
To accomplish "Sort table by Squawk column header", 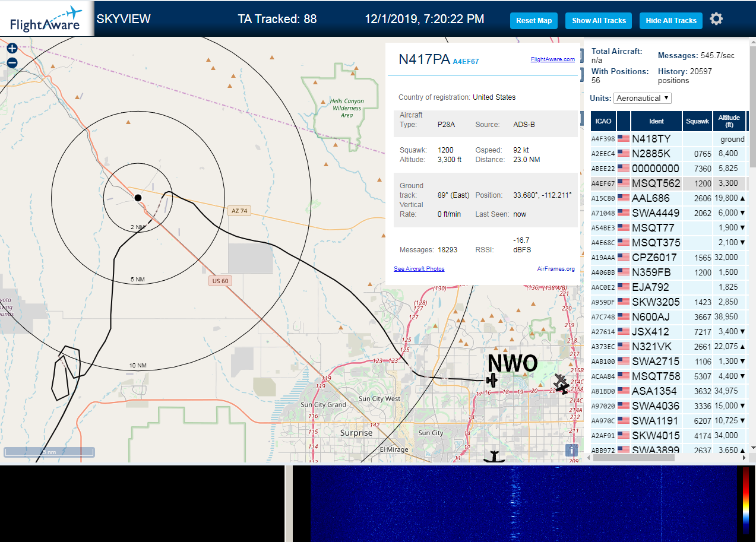I will 697,121.
